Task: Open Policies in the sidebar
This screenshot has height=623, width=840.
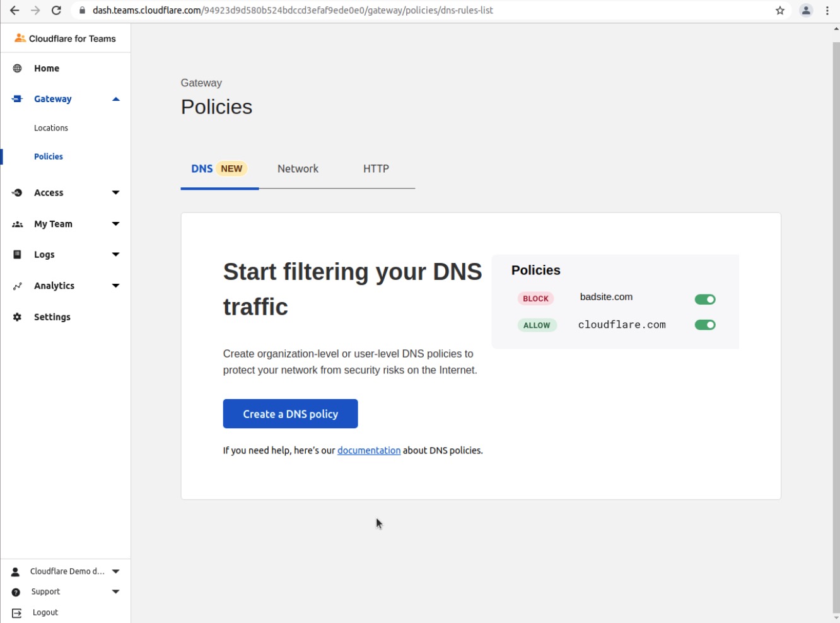Action: pos(49,156)
